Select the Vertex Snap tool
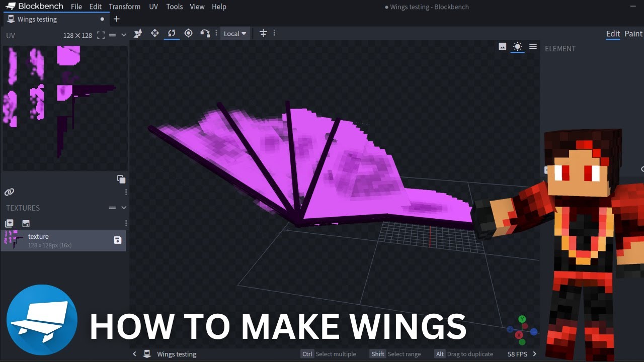The width and height of the screenshot is (644, 362). pyautogui.click(x=205, y=33)
